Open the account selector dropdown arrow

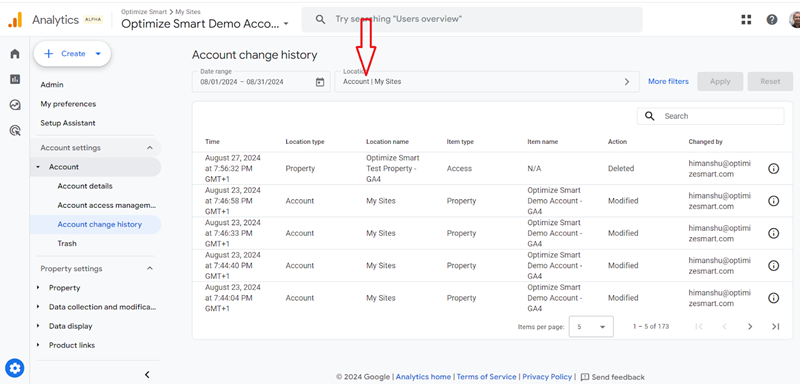coord(286,24)
